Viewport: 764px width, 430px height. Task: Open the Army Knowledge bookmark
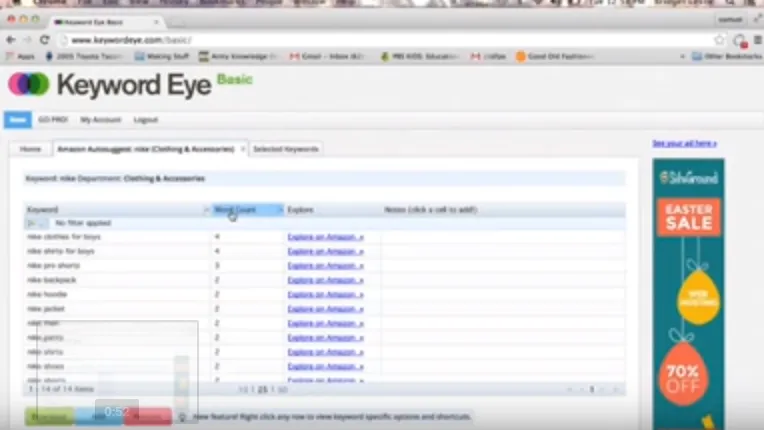238,56
